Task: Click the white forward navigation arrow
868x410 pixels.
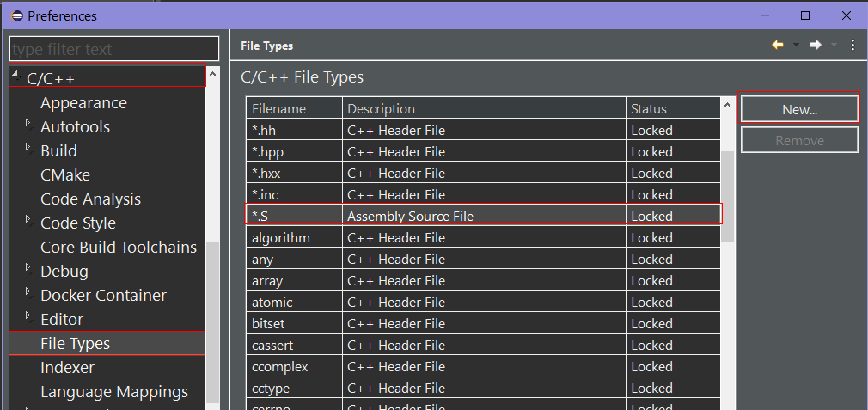Action: 815,46
